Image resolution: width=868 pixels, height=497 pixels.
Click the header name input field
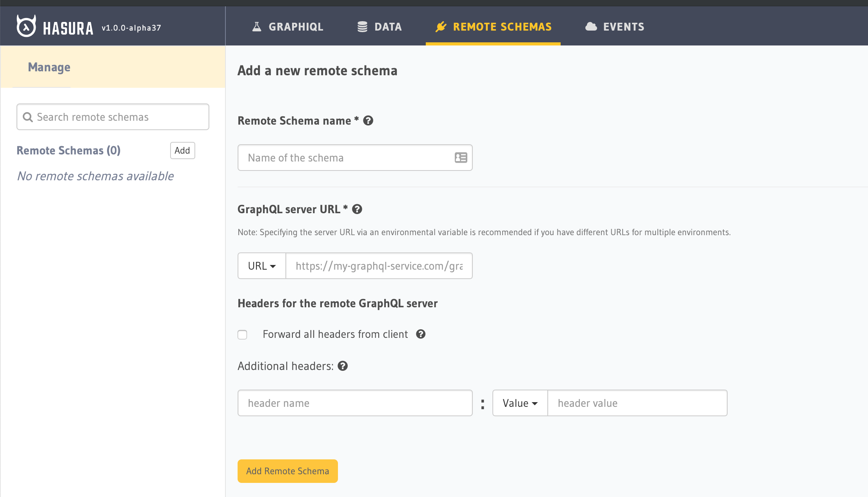[355, 403]
